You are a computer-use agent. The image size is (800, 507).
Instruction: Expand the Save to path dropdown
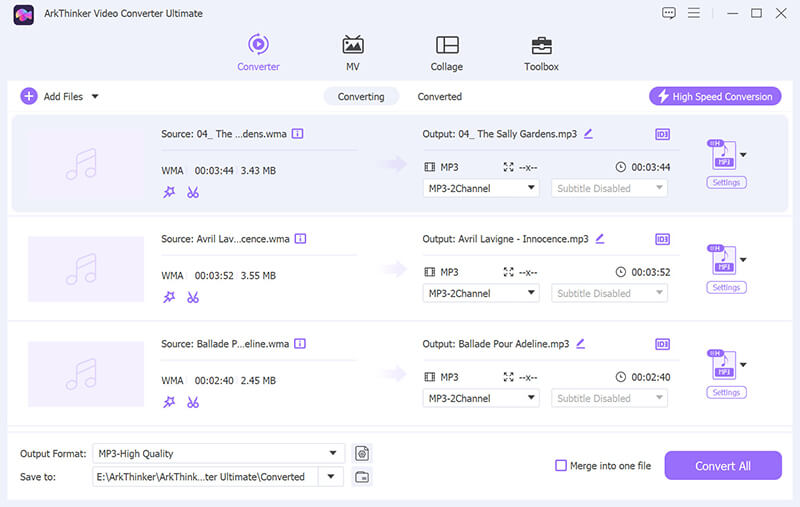click(x=331, y=476)
